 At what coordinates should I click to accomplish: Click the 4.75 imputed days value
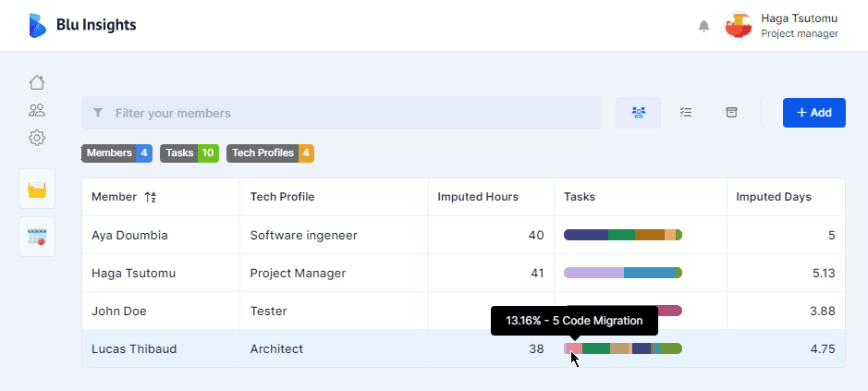[x=823, y=348]
